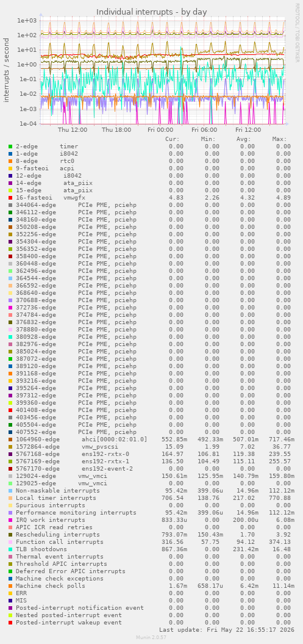Viewport: 303px width, 644px height.
Task: Click the Local timer interrupts color swatch
Action: (10, 498)
